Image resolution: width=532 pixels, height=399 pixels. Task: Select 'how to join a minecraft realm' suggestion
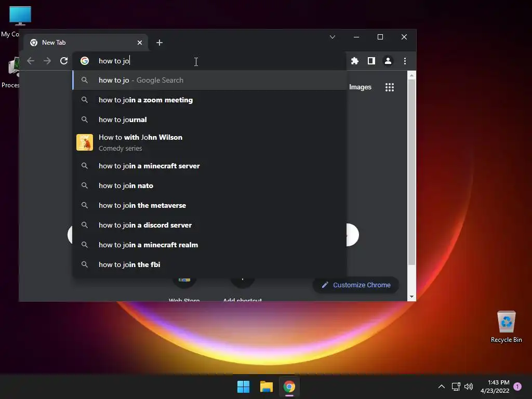coord(209,245)
